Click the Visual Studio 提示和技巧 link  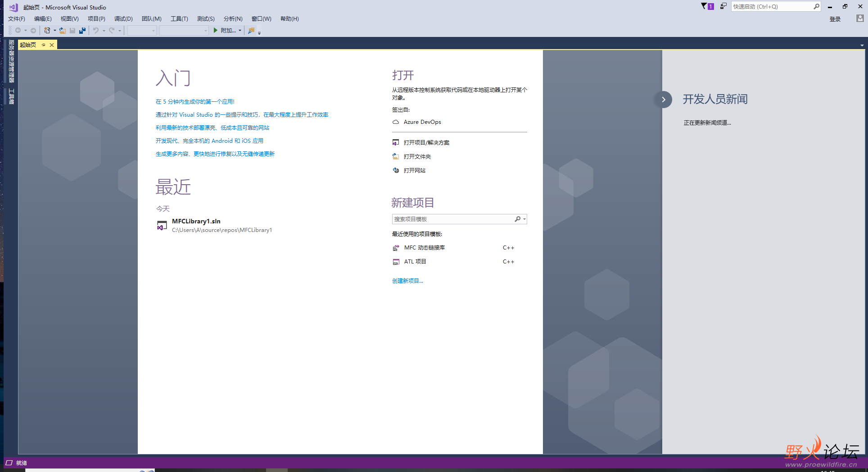pos(242,115)
